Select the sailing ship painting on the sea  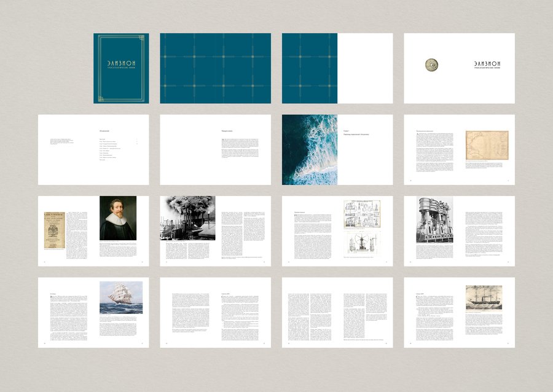click(x=121, y=297)
